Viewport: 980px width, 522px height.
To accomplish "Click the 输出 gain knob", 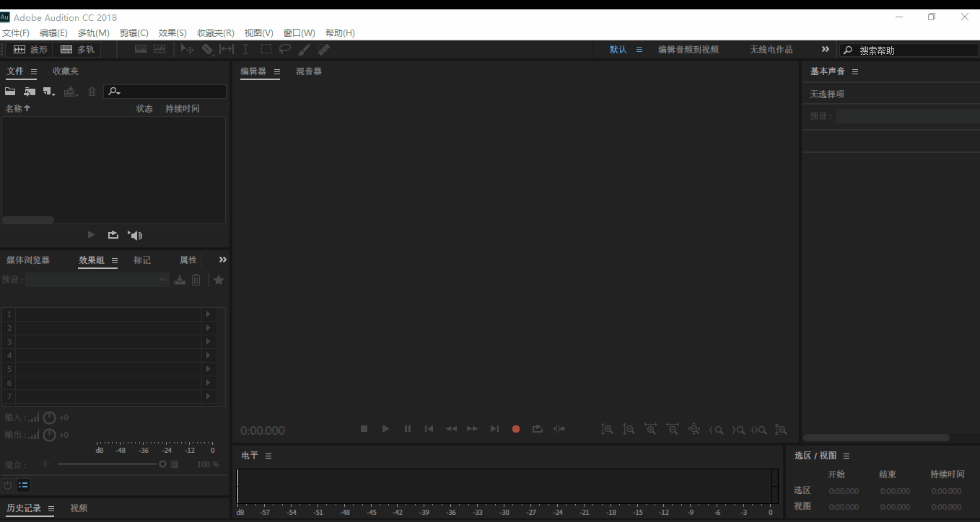I will pyautogui.click(x=49, y=435).
